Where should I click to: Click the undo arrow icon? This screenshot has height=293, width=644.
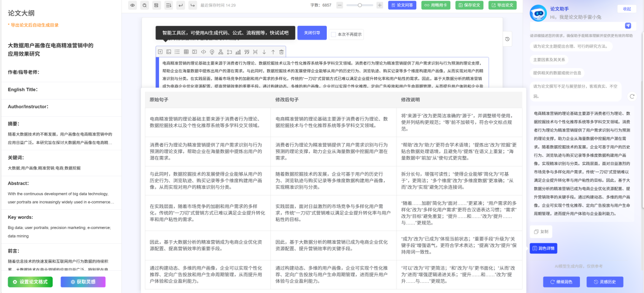click(x=180, y=5)
